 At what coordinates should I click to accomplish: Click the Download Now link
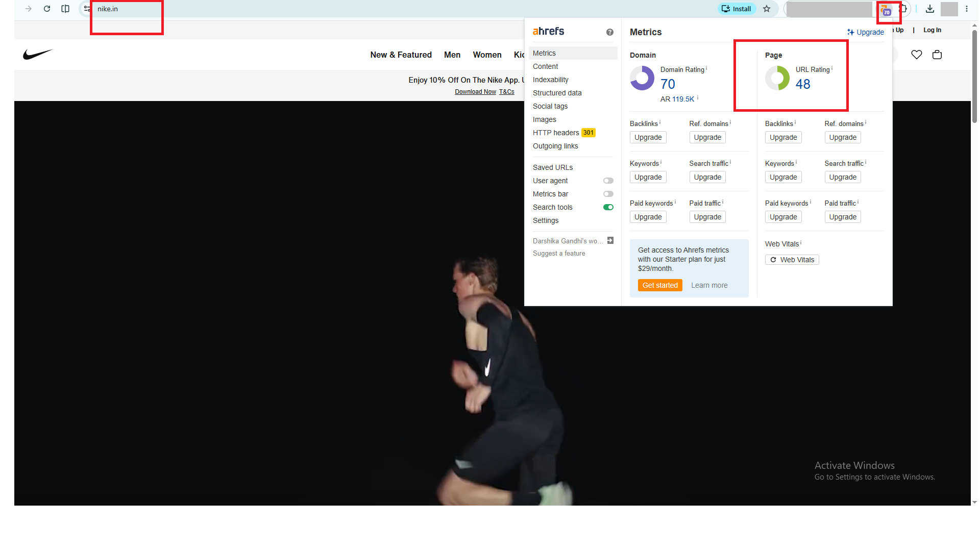click(475, 92)
